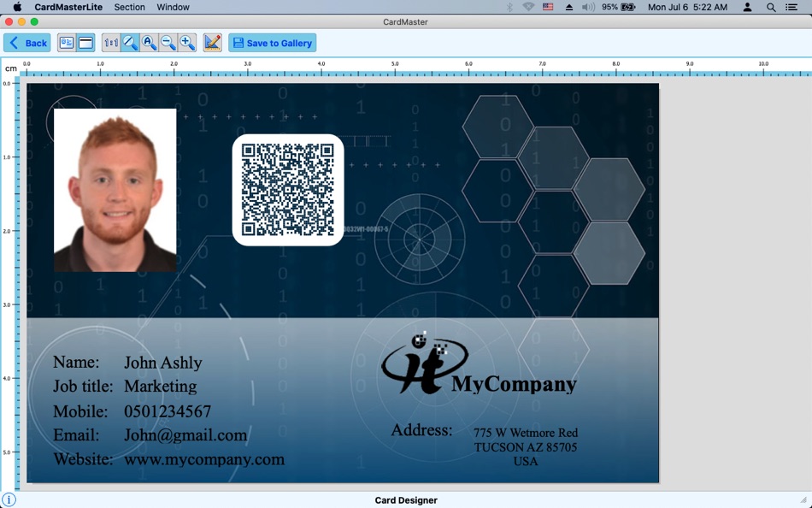Open the clock showing Mon Jul 6 5:22 AM
The width and height of the screenshot is (812, 508).
(688, 7)
